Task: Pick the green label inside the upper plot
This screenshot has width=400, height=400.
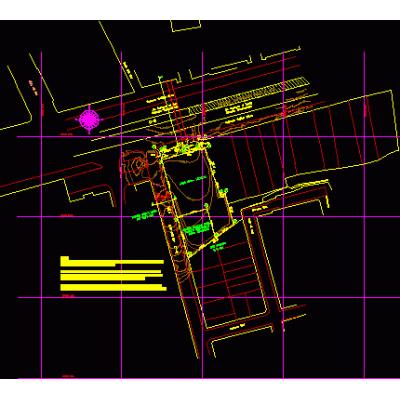Action: coord(193,181)
